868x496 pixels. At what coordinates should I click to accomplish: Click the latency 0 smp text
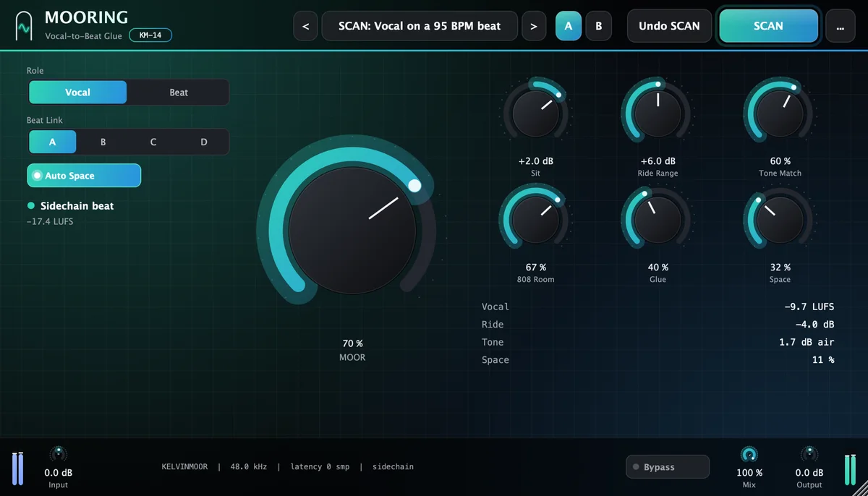pyautogui.click(x=320, y=467)
